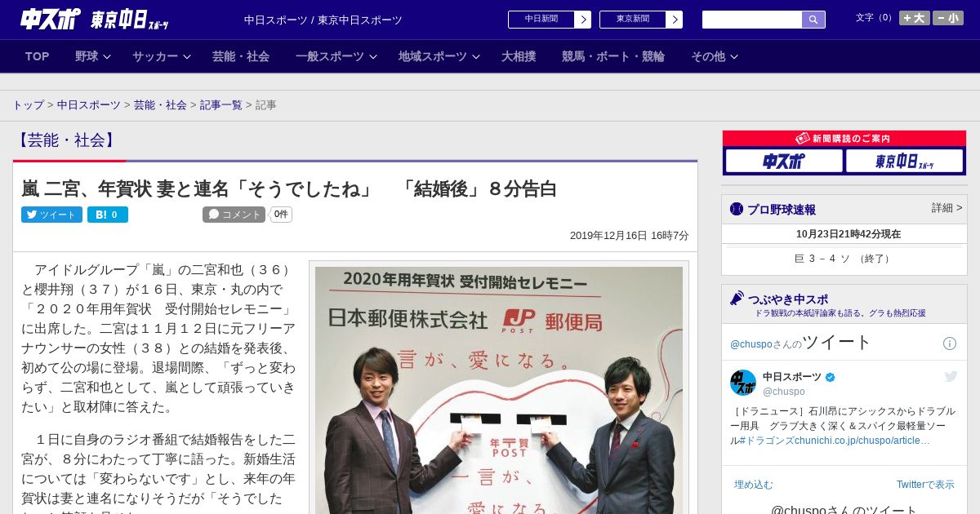980x514 pixels.
Task: Click the 新聞購読のご案内 banner heading
Action: (x=844, y=139)
